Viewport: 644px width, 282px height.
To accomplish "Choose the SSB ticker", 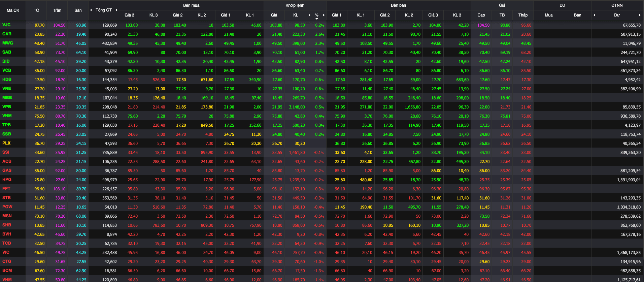I will tap(7, 134).
